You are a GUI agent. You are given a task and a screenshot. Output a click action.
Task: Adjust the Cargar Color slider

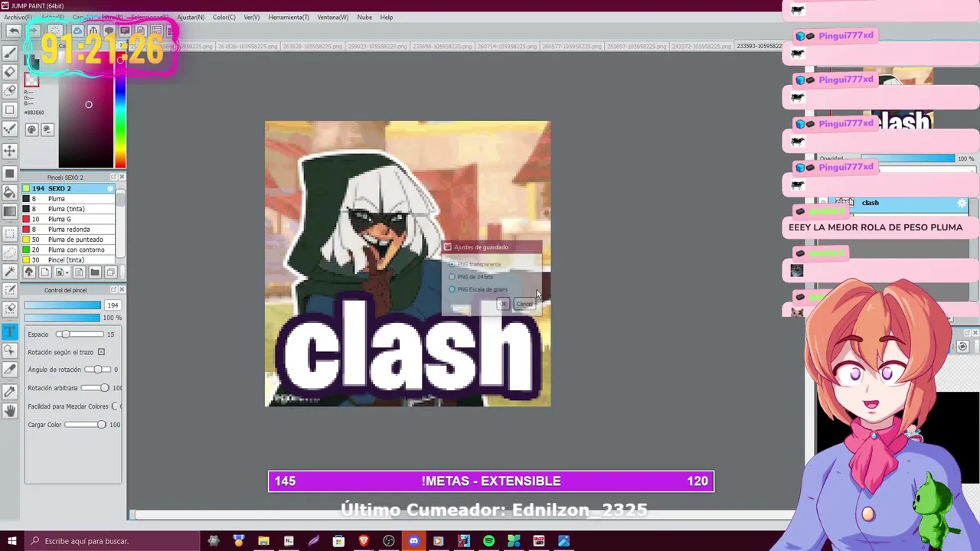point(86,425)
